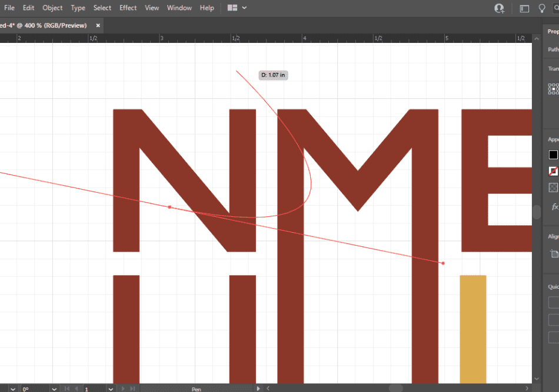Open the Object menu
Screen dimensions: 559x392
(x=52, y=8)
